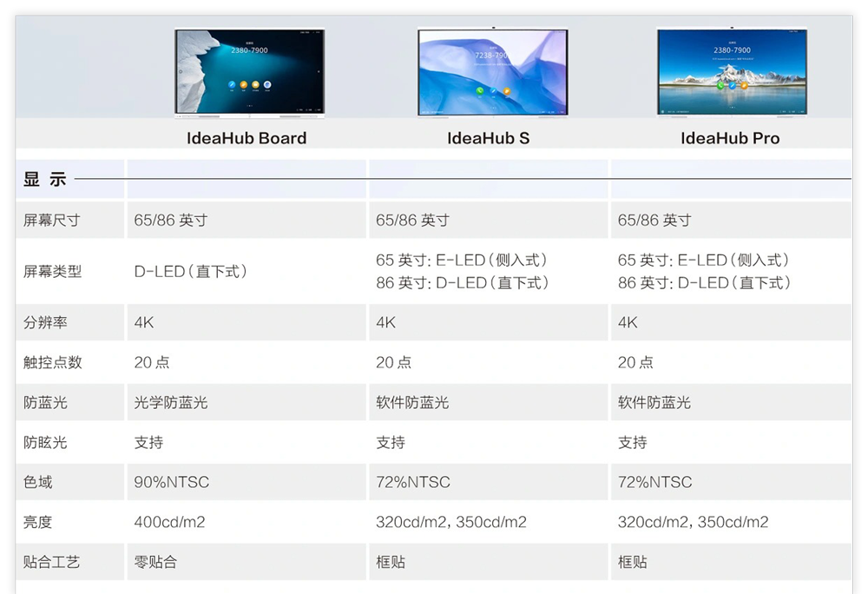Click the IdeaHub Board product image

[x=250, y=73]
